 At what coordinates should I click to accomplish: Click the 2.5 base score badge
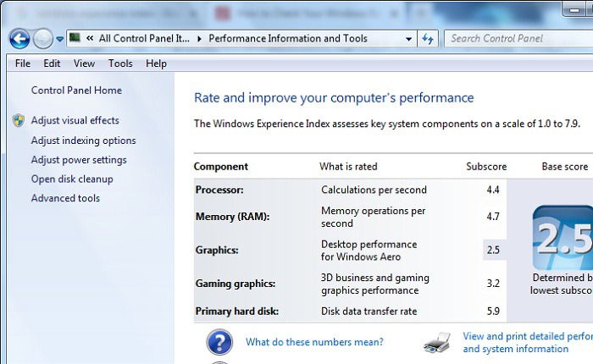tap(563, 238)
